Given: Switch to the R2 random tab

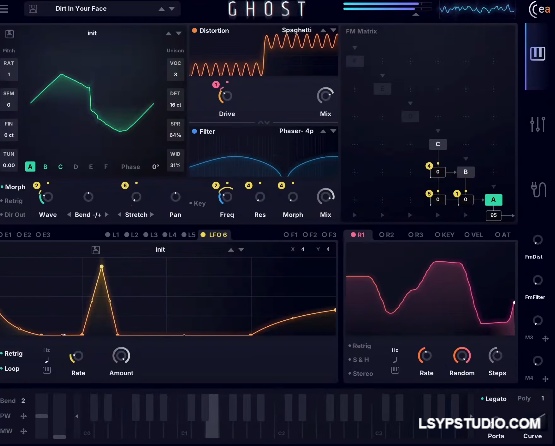Looking at the screenshot, I should point(387,235).
